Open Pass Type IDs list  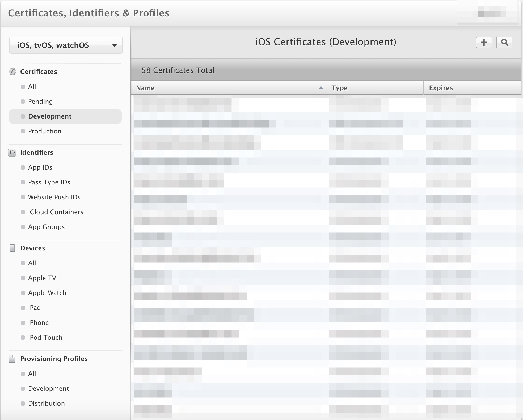49,182
